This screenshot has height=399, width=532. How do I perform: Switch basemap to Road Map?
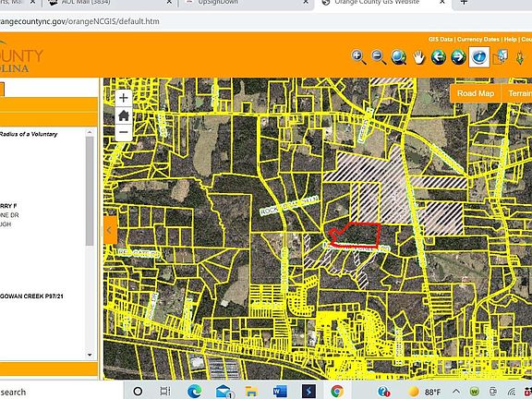(476, 93)
